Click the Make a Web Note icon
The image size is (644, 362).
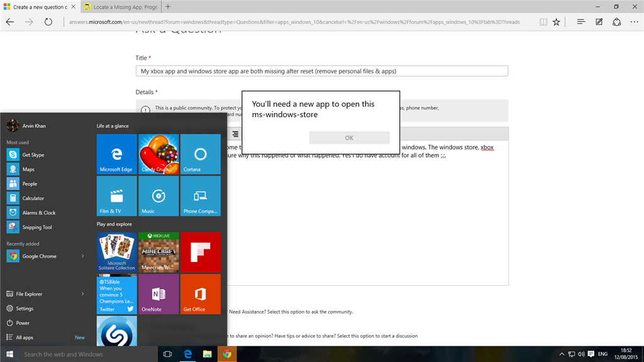pos(599,22)
